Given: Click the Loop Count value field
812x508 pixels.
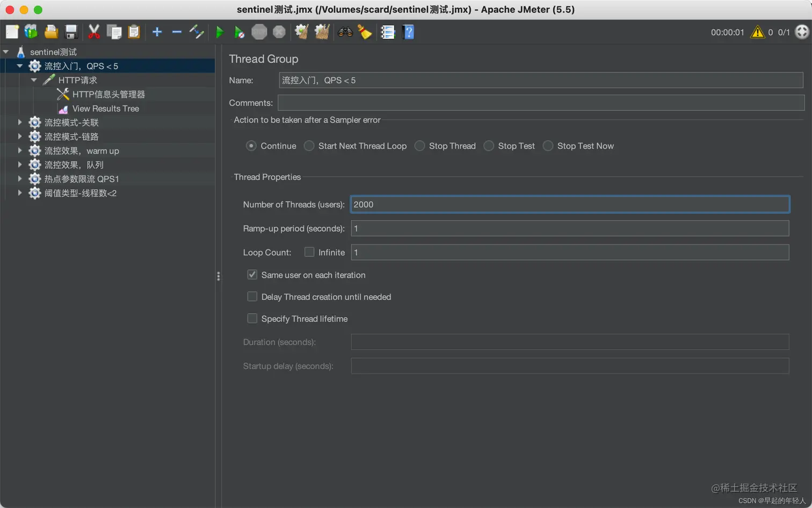Looking at the screenshot, I should [x=570, y=252].
